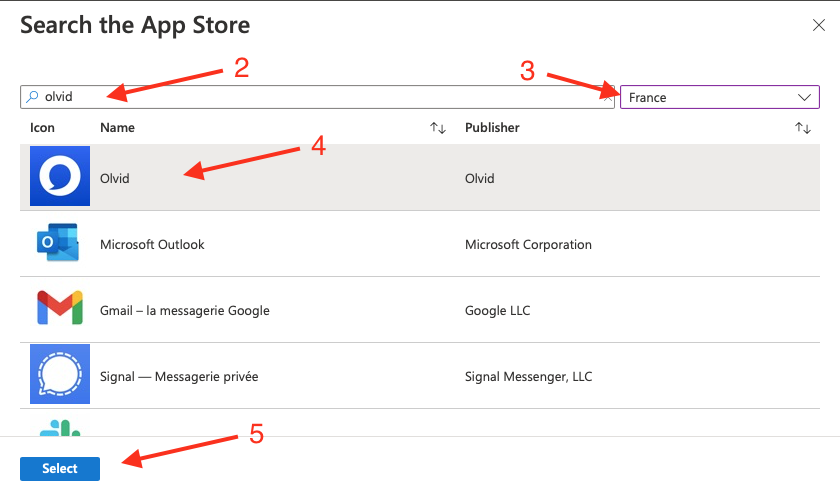Click Microsoft Corporation publisher cell

click(x=528, y=244)
